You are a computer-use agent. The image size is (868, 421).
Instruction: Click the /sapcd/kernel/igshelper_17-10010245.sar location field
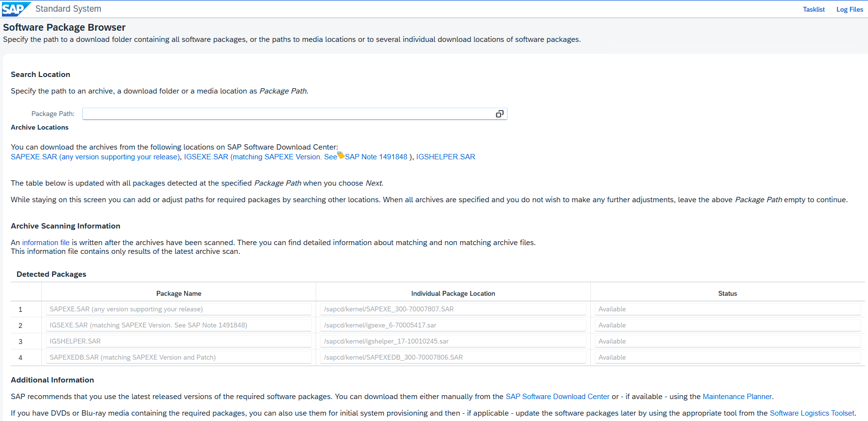point(453,341)
